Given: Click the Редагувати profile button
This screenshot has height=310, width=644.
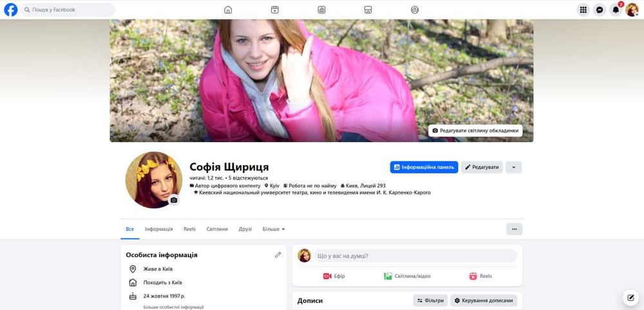Looking at the screenshot, I should [x=482, y=167].
